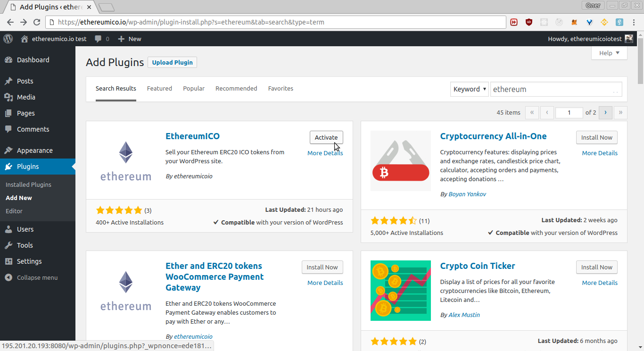644x351 pixels.
Task: Click the Users icon in sidebar
Action: pos(8,229)
